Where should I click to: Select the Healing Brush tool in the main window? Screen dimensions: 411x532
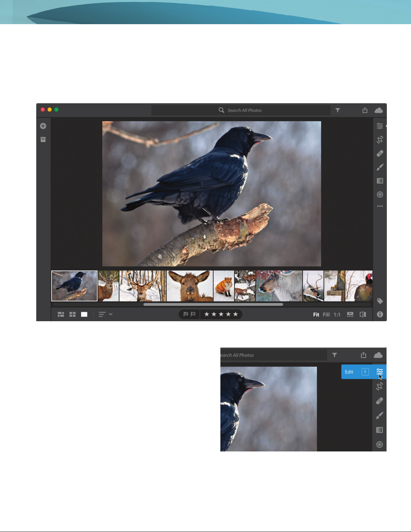pos(380,153)
